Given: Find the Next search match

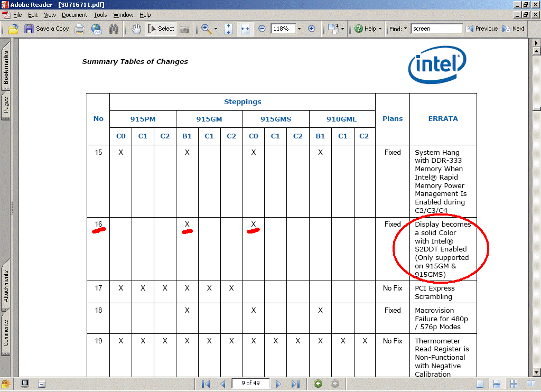Looking at the screenshot, I should 514,29.
